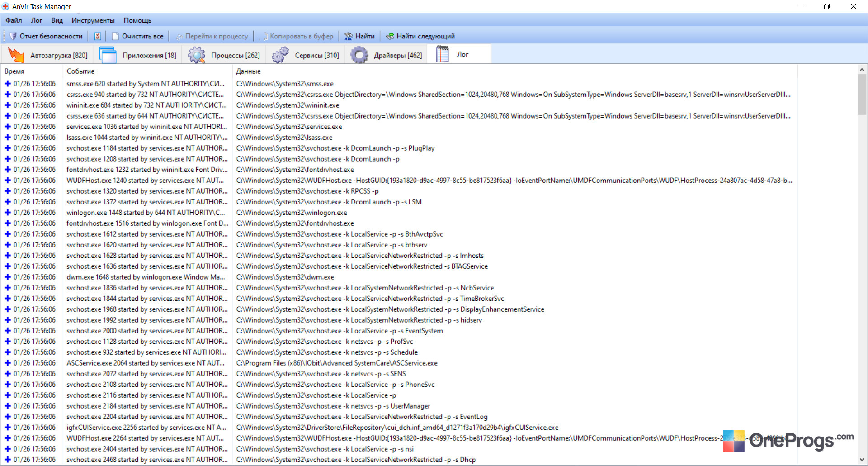Click the plus icon on WUDFHost.exe 2264 row

8,438
